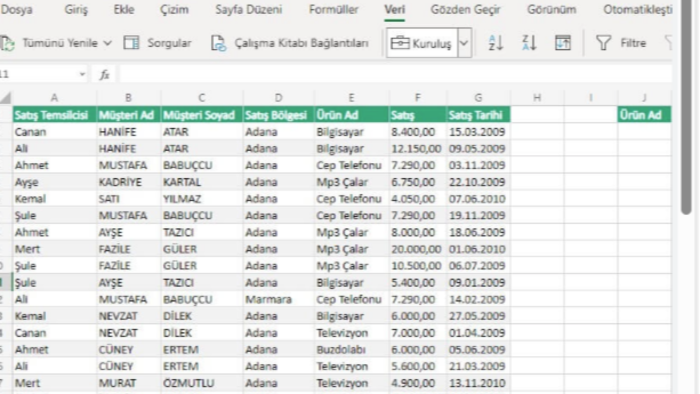Select the cell with Ayşe in column A
700x394 pixels.
54,182
